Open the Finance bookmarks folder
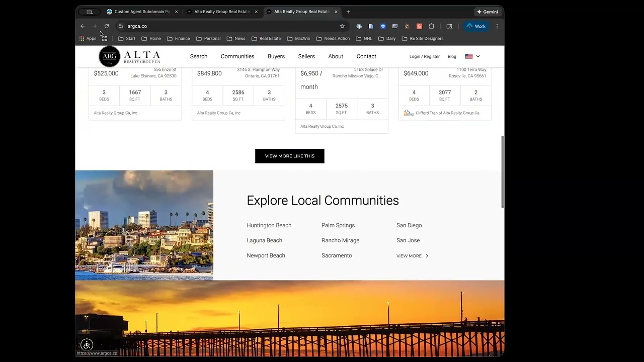This screenshot has height=362, width=644. coord(179,38)
